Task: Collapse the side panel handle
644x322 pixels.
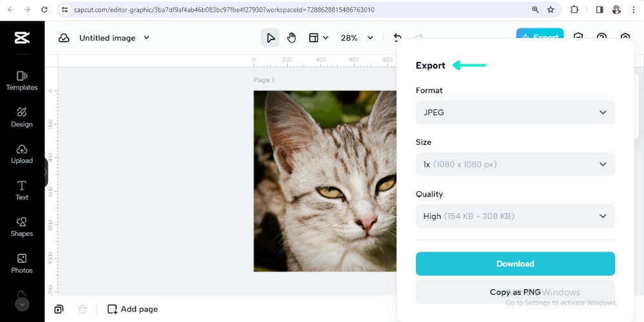Action: [46, 173]
